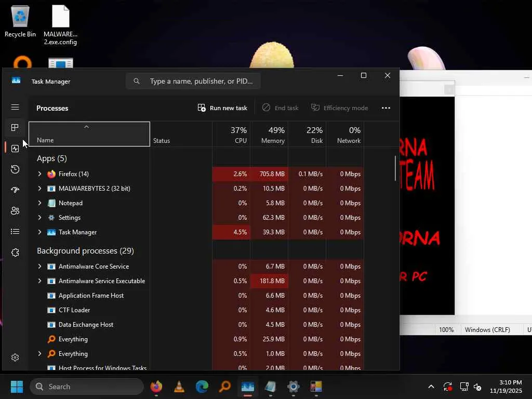This screenshot has height=399, width=532.
Task: Open the more options ellipsis menu
Action: tap(386, 108)
